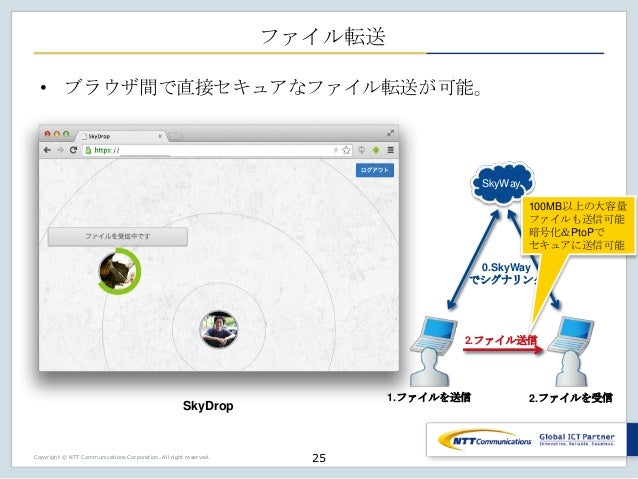638x479 pixels.
Task: Click the ログアウト button
Action: [375, 170]
